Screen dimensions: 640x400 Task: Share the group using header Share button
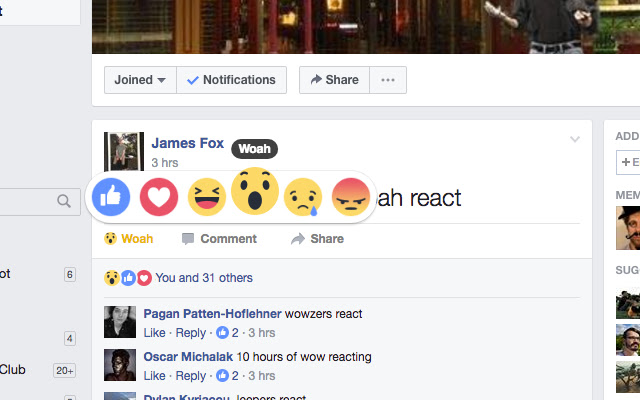tap(334, 80)
